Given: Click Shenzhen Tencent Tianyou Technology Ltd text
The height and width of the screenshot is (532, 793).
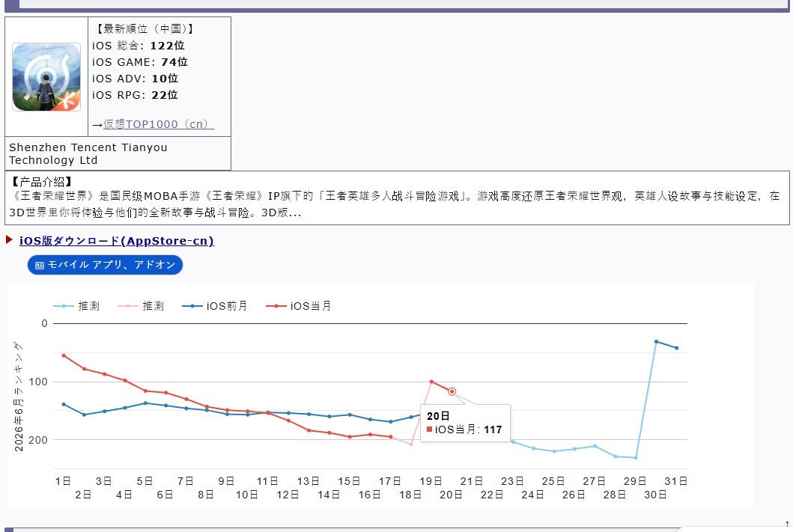Looking at the screenshot, I should 88,153.
